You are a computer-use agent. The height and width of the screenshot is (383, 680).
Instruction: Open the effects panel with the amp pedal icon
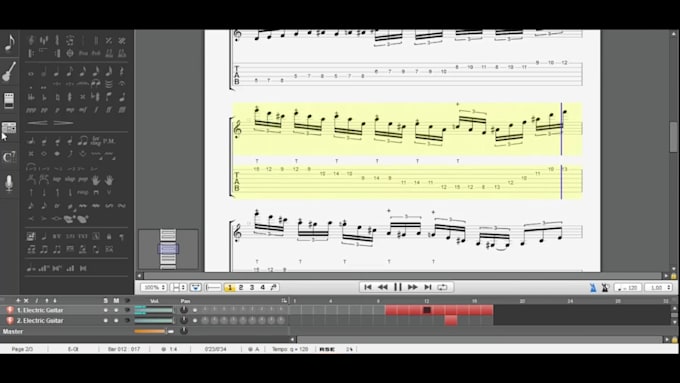point(9,100)
